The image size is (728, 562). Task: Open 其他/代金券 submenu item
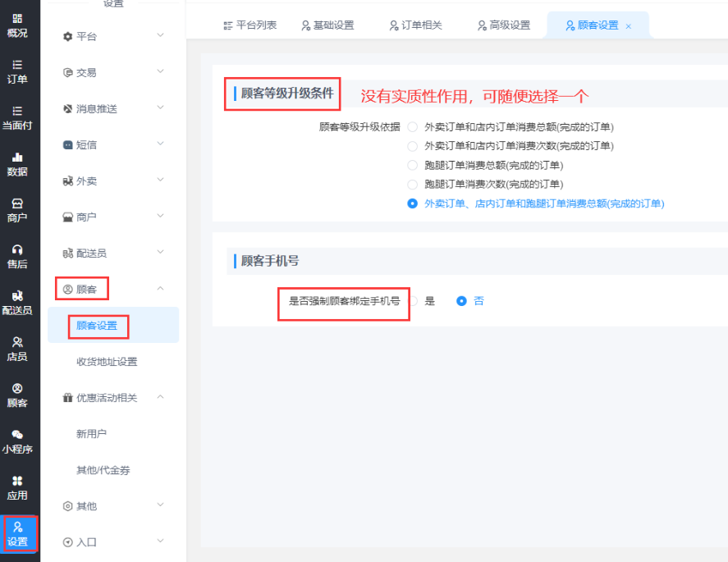coord(103,470)
